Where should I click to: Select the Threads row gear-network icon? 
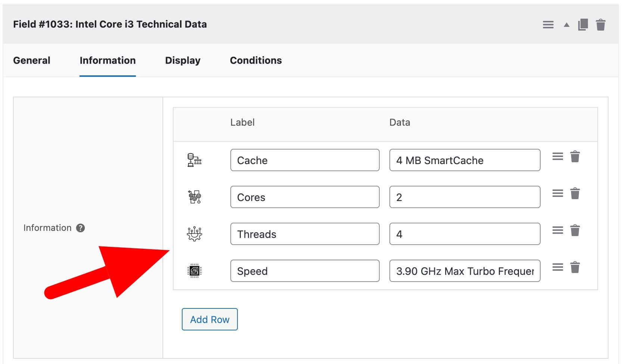tap(195, 233)
